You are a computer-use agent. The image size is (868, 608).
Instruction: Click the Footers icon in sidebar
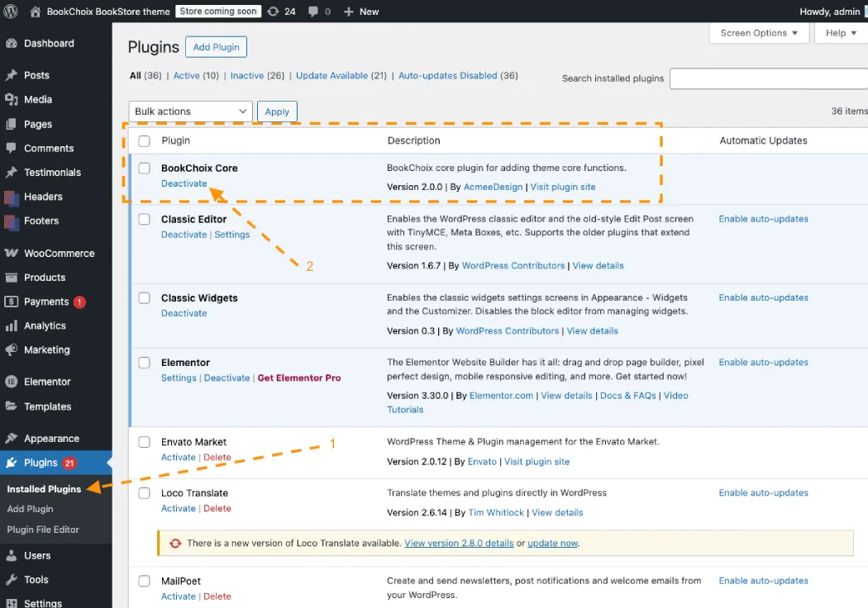coord(11,221)
